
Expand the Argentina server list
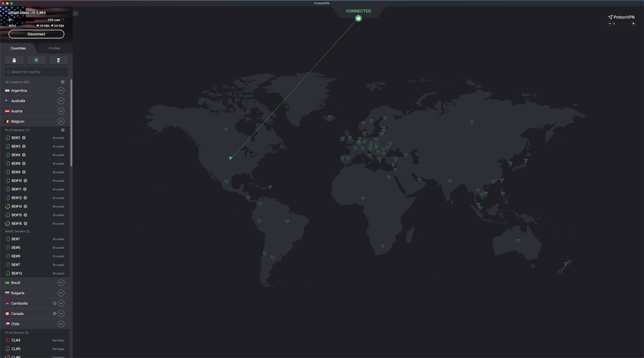(60, 90)
